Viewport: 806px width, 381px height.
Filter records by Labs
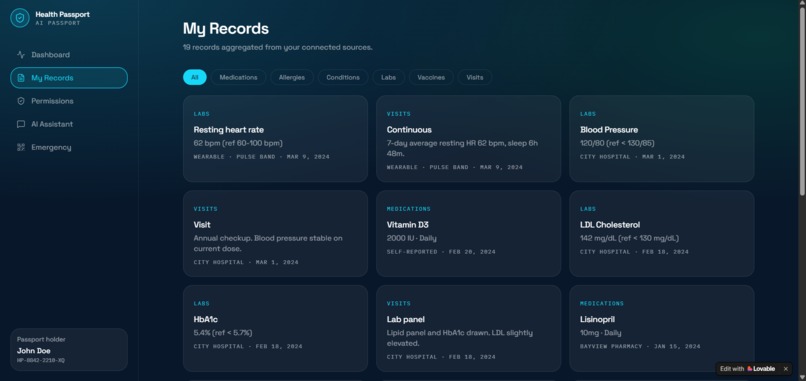point(388,77)
